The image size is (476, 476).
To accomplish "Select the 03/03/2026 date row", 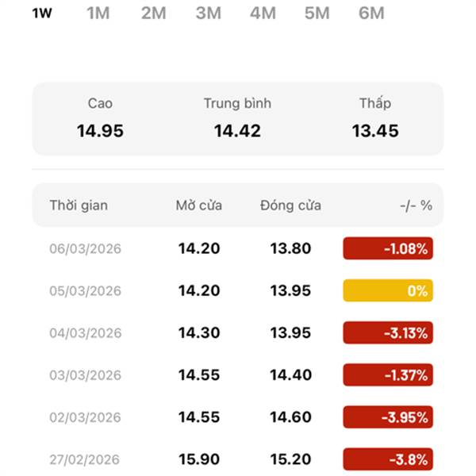I will pyautogui.click(x=85, y=375).
